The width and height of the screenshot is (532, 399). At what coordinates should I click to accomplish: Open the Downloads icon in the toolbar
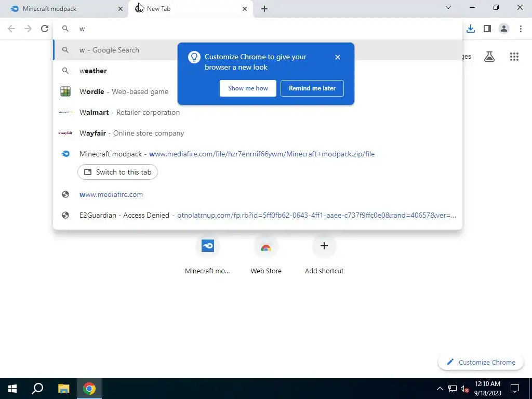click(x=471, y=29)
